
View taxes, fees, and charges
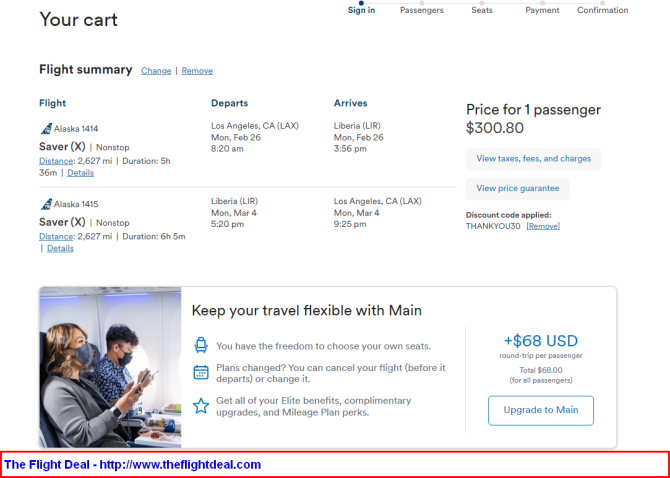[x=533, y=159]
